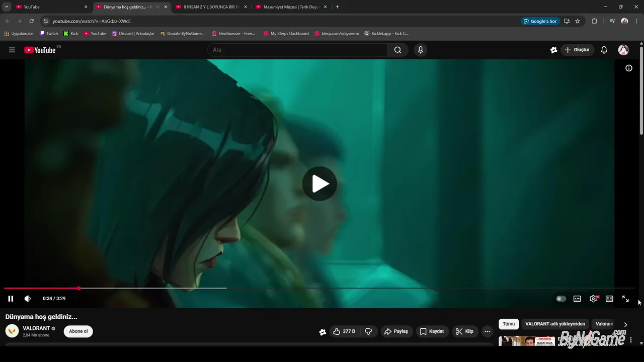Open options for the first recommended video

click(x=631, y=340)
